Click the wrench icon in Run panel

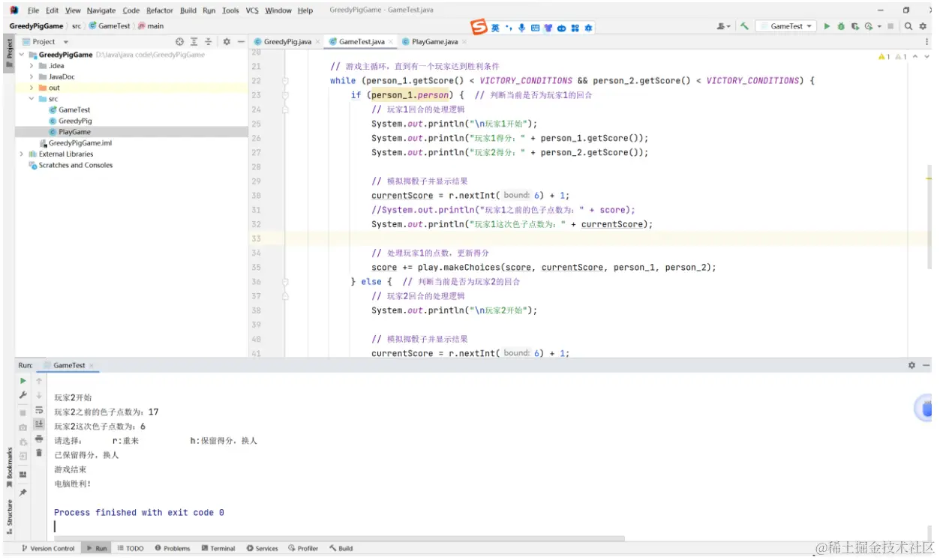[23, 395]
